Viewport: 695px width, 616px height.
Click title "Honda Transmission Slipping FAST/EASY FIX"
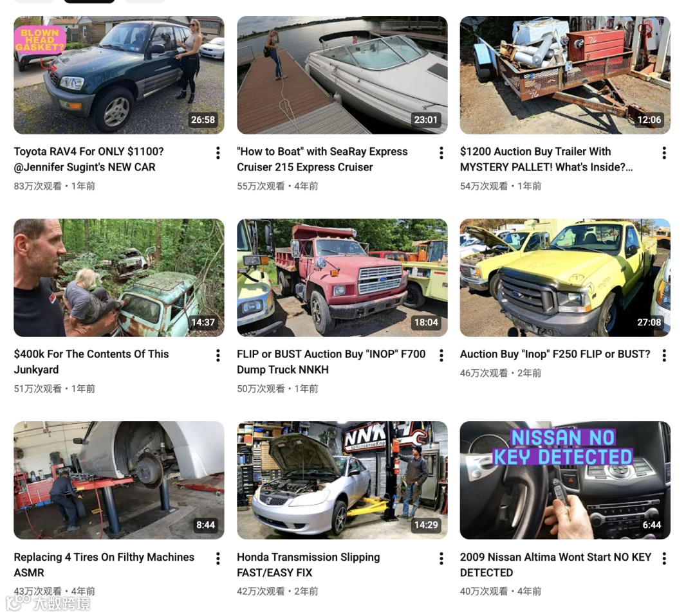coord(308,565)
